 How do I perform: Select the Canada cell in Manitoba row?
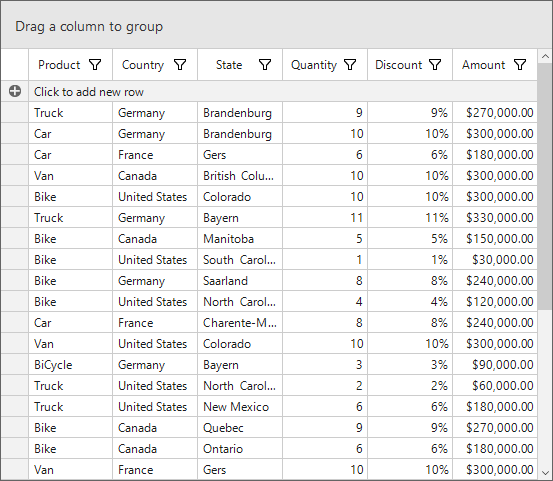coord(155,239)
